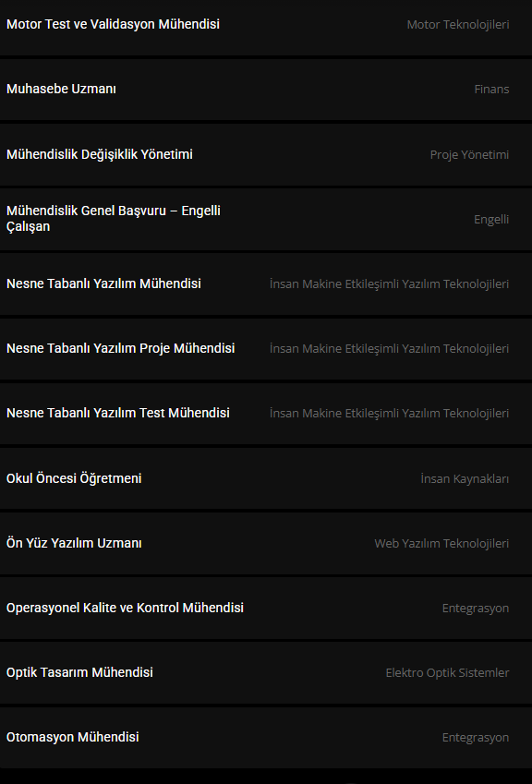Viewport: 532px width, 784px height.
Task: Open Mühendislik Genel Başvuru – Engelli Çalışan
Action: click(x=266, y=219)
